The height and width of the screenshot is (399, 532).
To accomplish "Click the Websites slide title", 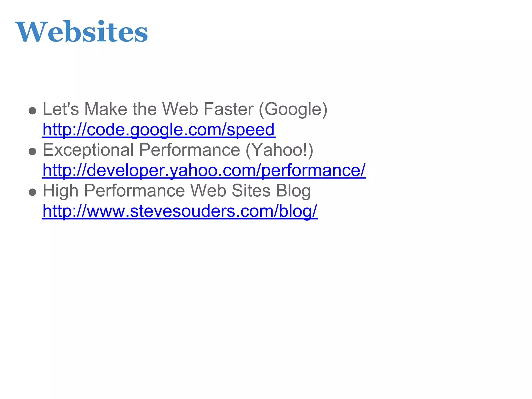I will pos(81,32).
